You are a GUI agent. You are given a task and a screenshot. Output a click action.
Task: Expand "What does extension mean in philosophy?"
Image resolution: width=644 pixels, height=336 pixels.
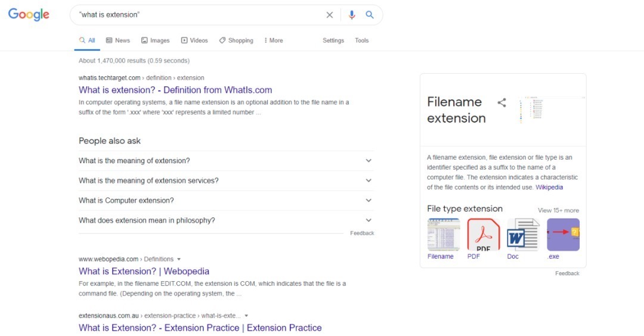click(369, 220)
